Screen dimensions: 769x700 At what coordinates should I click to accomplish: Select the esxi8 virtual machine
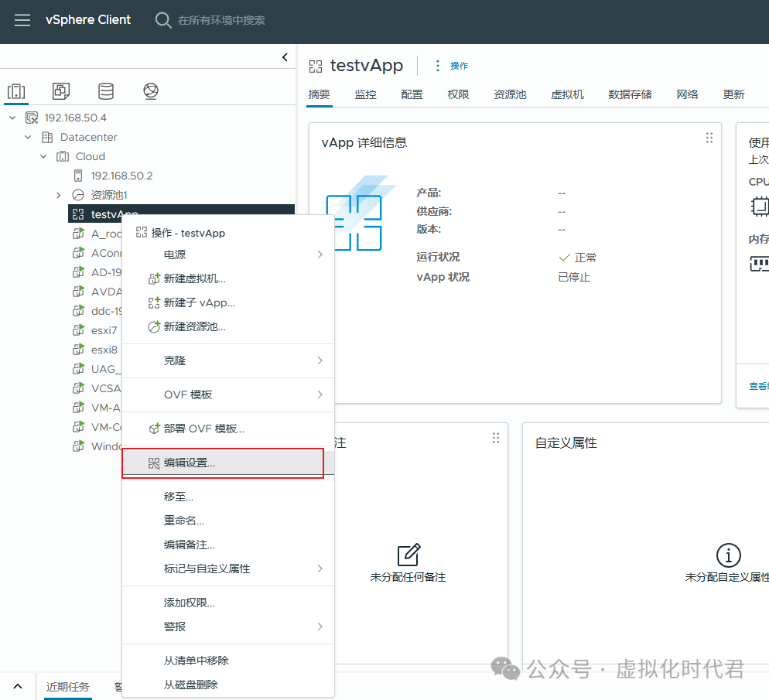[x=104, y=350]
